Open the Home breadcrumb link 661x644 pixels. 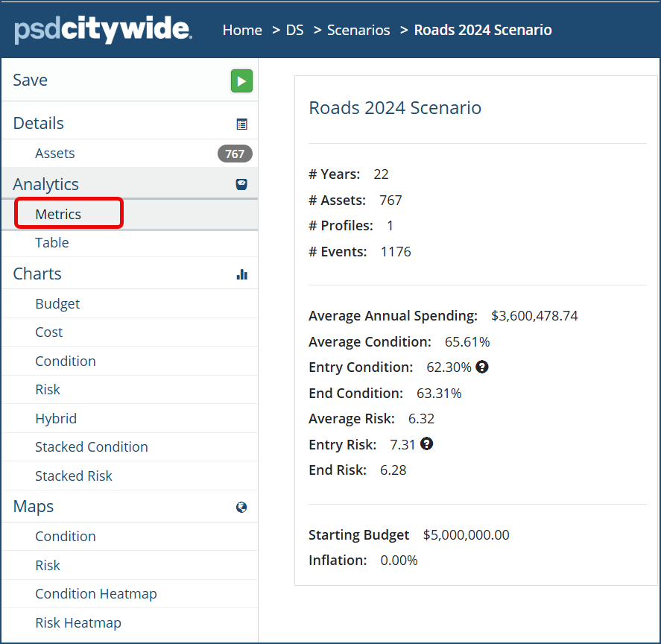click(x=242, y=30)
